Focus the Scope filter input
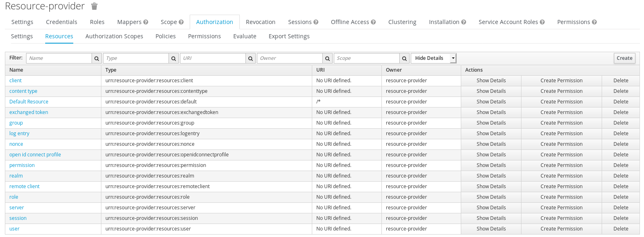This screenshot has width=644, height=237. [x=367, y=58]
